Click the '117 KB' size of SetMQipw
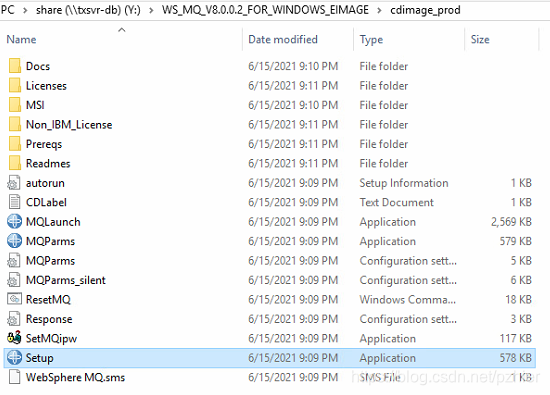 516,338
